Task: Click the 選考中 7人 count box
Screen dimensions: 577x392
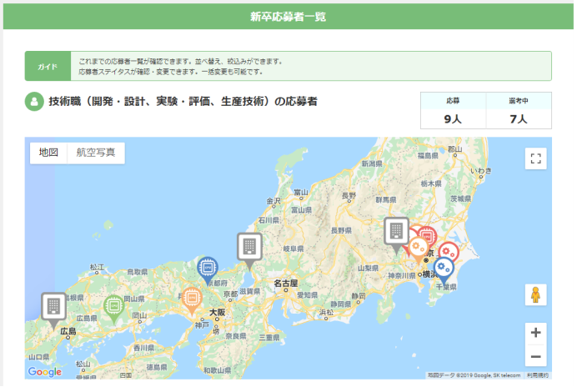Action: [x=519, y=110]
